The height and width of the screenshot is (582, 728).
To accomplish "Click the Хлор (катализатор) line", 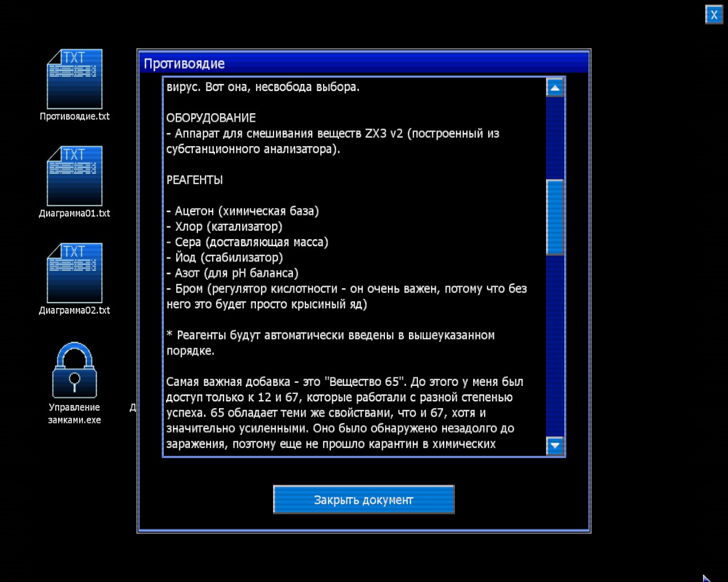I will point(225,227).
